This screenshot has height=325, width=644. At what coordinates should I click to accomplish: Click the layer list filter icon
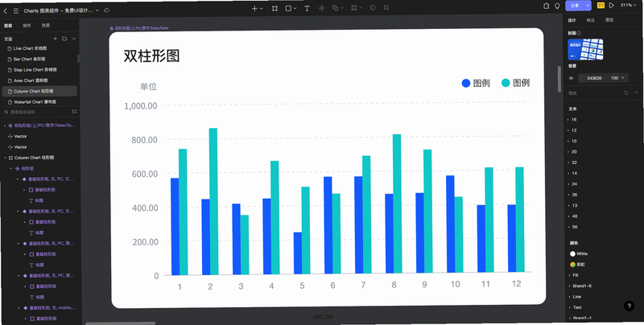coord(74,112)
